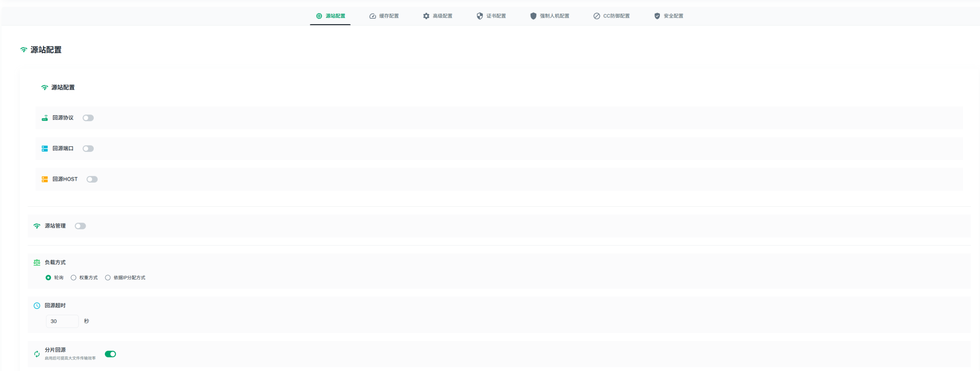Disable the 分片回源 toggle

coord(110,354)
